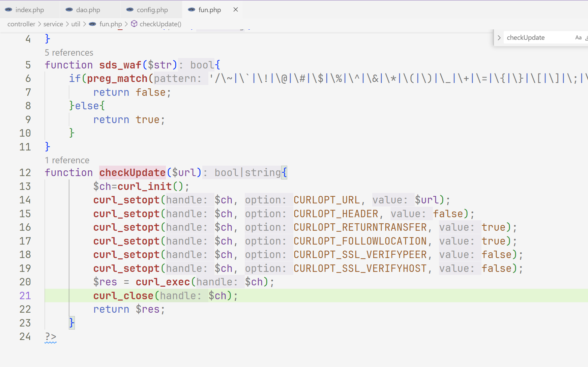Viewport: 588px width, 367px height.
Task: Select line number 21 in the gutter
Action: (25, 296)
